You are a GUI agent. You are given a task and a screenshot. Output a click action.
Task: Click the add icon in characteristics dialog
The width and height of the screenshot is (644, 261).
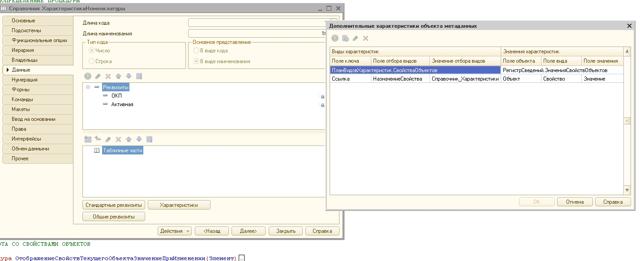(335, 39)
